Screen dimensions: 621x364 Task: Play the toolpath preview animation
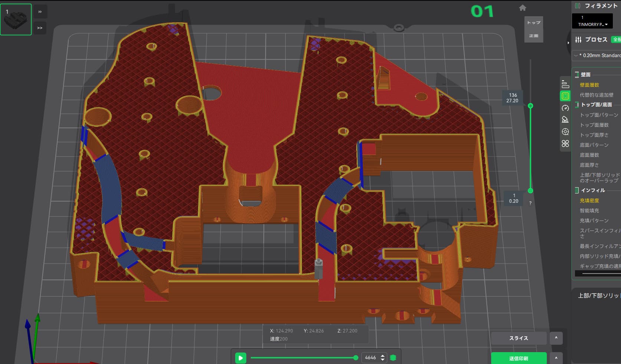[x=241, y=358]
